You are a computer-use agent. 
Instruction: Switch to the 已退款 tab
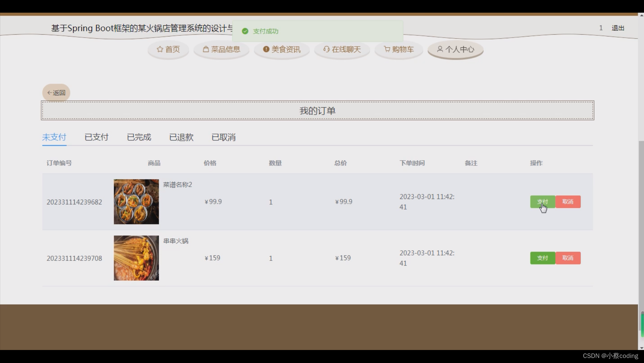[181, 137]
